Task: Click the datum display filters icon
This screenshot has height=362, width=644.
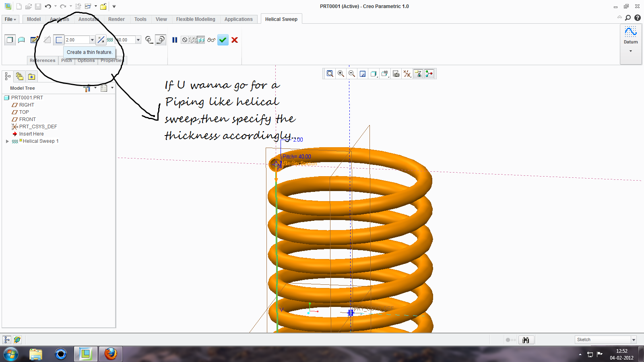Action: click(407, 74)
